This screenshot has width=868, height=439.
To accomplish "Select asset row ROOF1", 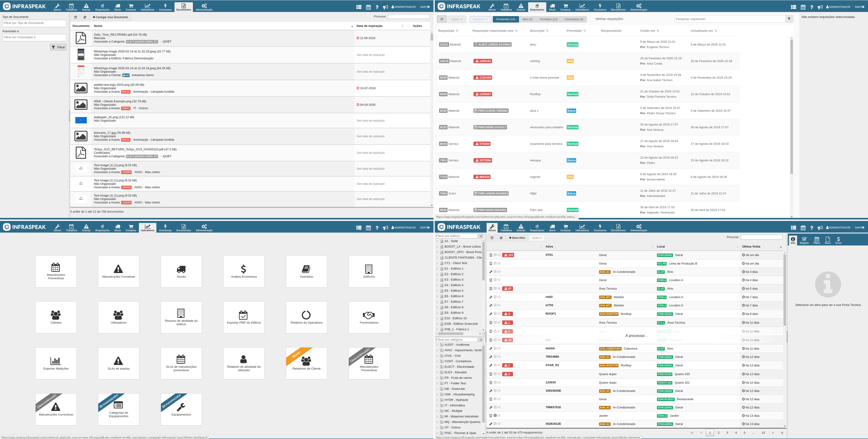I will pos(635,314).
